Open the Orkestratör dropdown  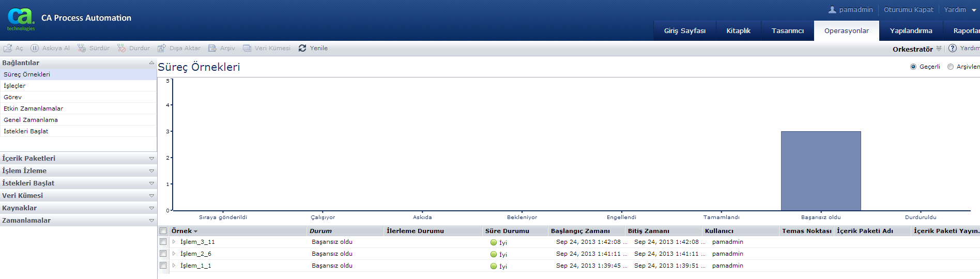939,49
